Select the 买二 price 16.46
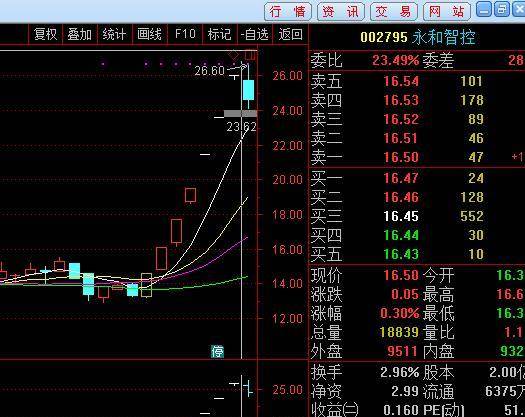 coord(401,197)
